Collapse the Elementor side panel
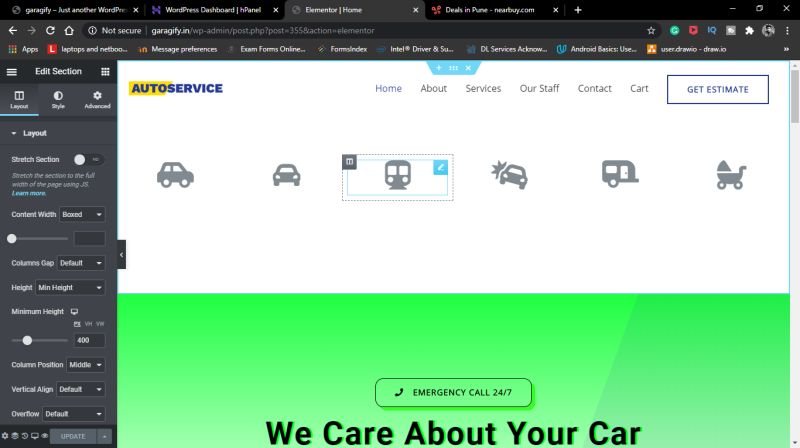The image size is (800, 448). (121, 254)
